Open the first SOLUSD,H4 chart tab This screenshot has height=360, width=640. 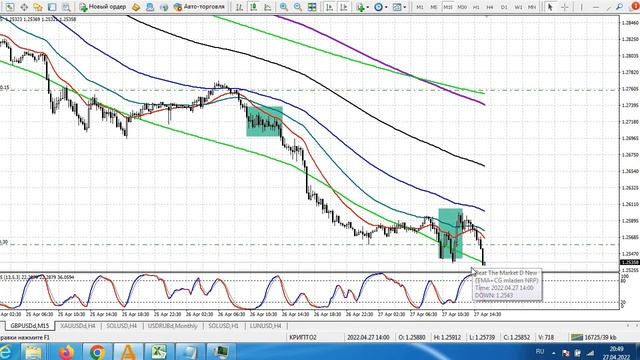coord(121,326)
